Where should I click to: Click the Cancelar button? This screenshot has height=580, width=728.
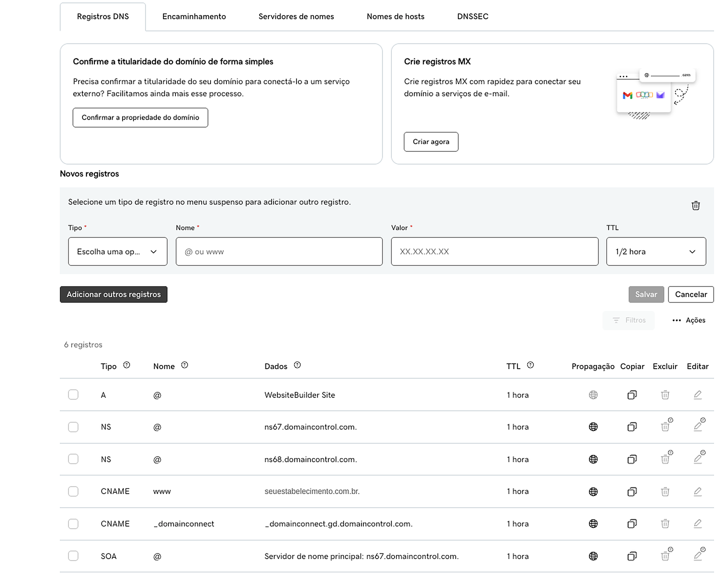point(690,294)
